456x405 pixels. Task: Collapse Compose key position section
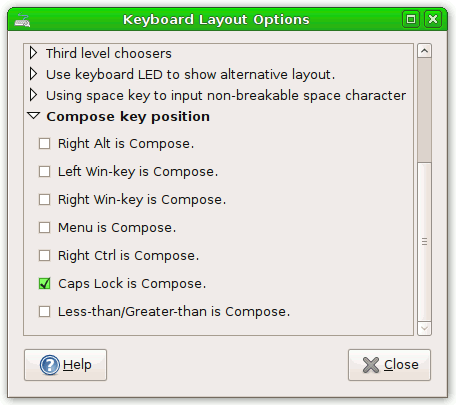(x=33, y=116)
